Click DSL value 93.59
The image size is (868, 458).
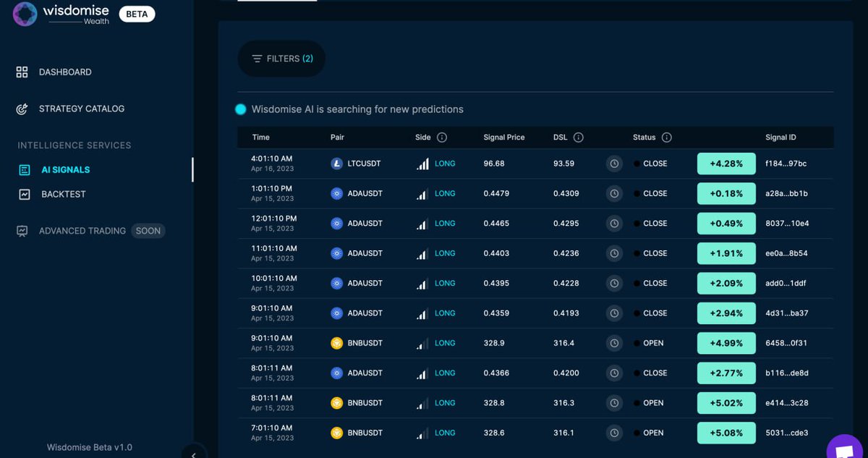(563, 164)
